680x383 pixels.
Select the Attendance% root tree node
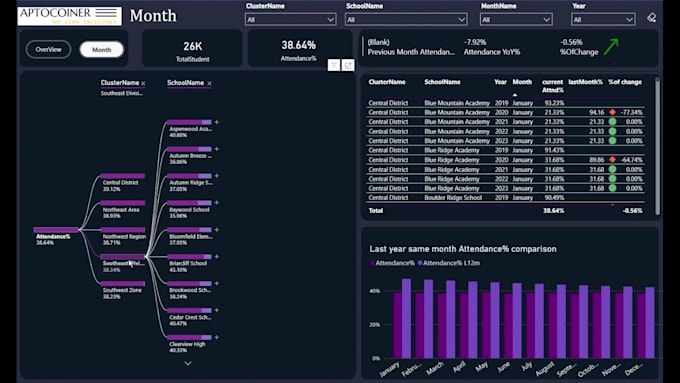click(56, 230)
